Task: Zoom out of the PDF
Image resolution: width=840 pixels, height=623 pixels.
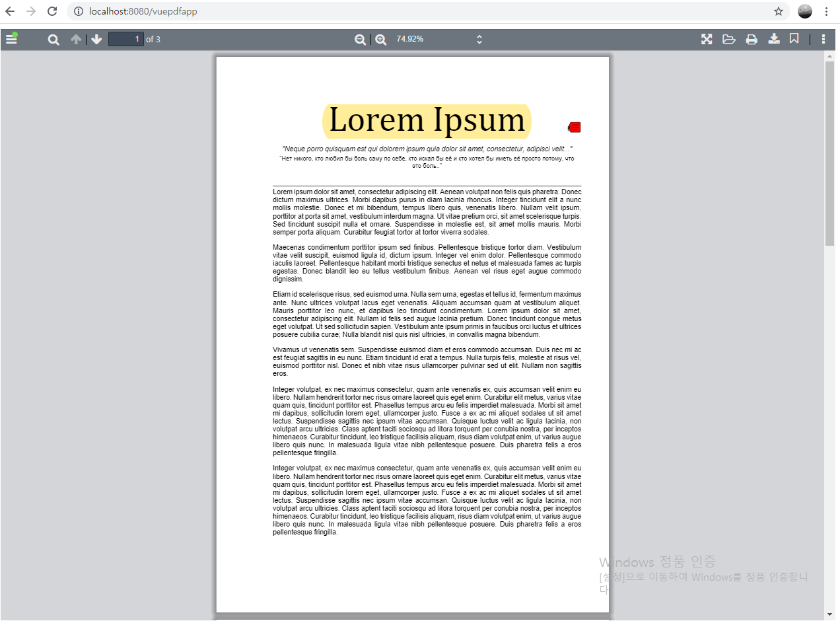Action: [x=360, y=40]
